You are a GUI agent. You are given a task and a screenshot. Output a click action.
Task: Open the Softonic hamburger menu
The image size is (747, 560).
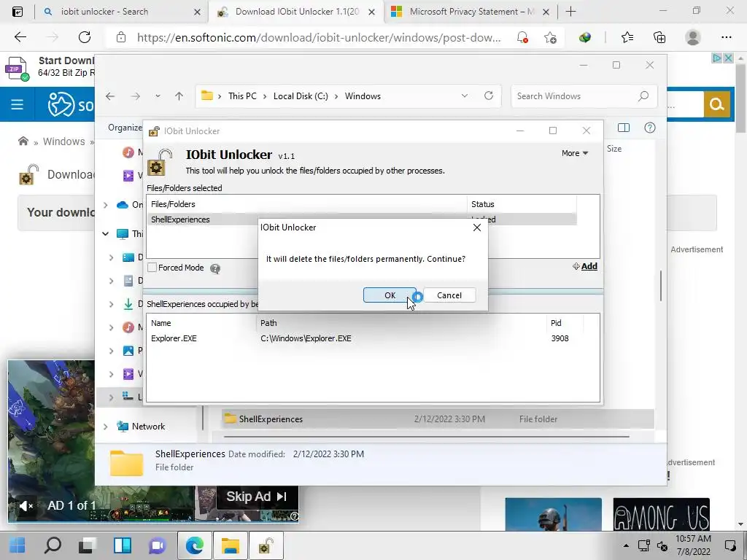coord(18,104)
